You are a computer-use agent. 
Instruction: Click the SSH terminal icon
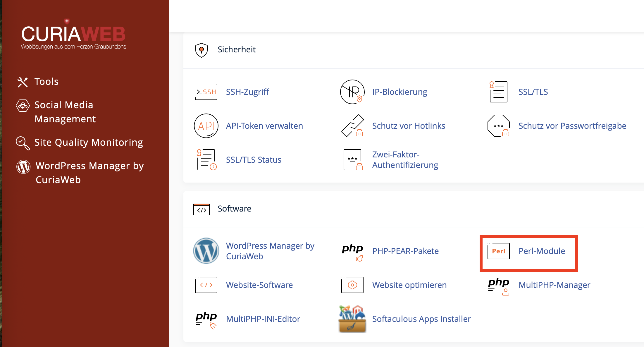pos(206,92)
